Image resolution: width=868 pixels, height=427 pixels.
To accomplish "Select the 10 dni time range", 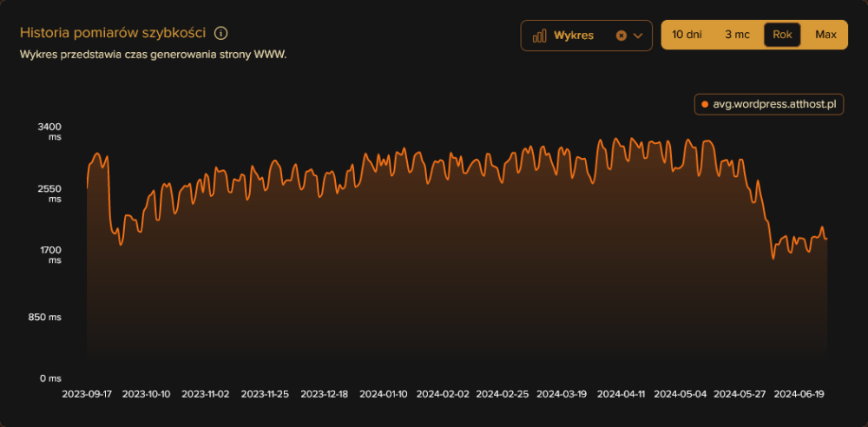I will (x=688, y=35).
